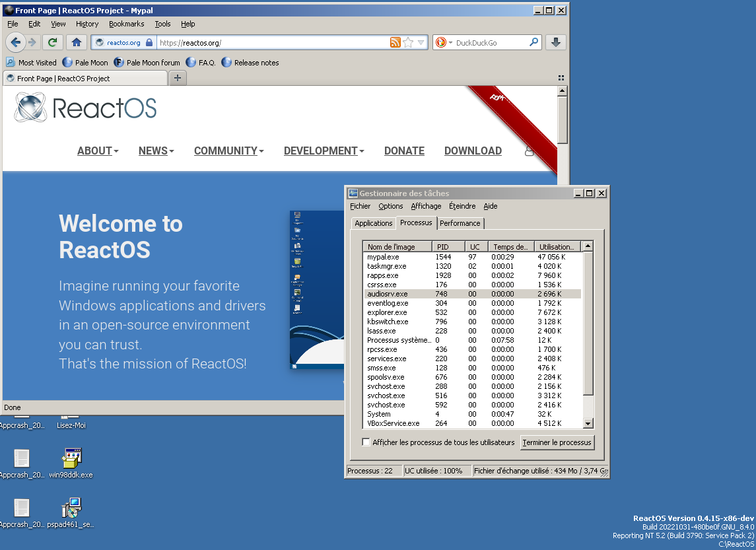The image size is (756, 550).
Task: Open the win98ddk.exe desktop icon
Action: (x=71, y=460)
